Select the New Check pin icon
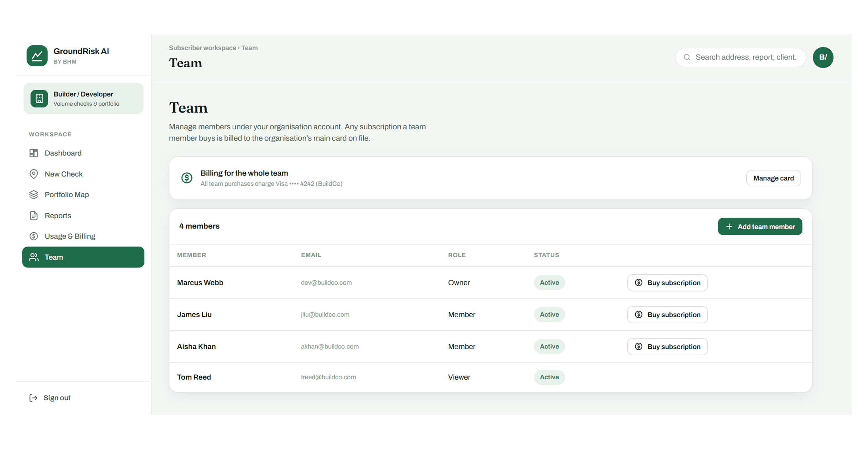This screenshot has width=868, height=449. (x=34, y=174)
